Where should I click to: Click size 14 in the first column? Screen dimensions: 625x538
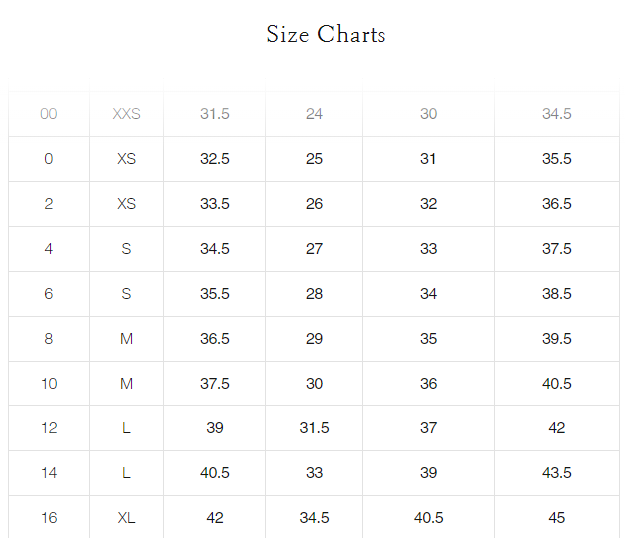click(49, 473)
